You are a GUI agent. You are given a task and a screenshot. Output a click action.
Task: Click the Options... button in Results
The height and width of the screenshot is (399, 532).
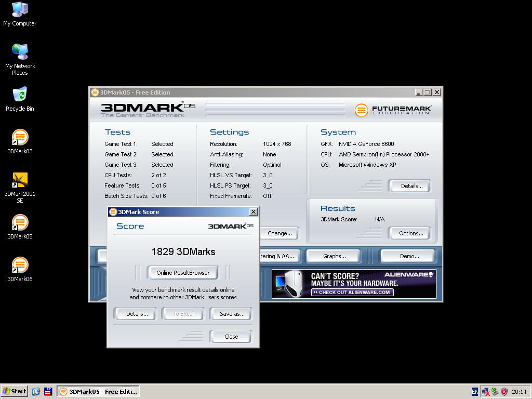410,233
